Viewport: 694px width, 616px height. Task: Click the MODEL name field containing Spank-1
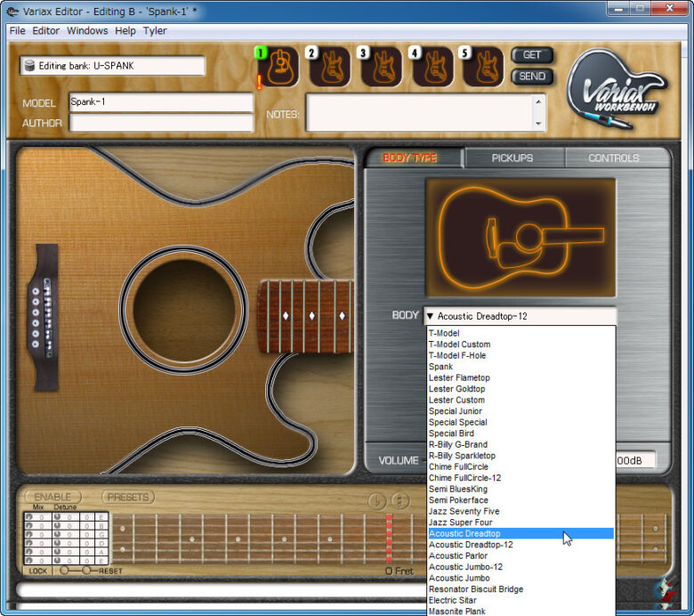coord(160,102)
